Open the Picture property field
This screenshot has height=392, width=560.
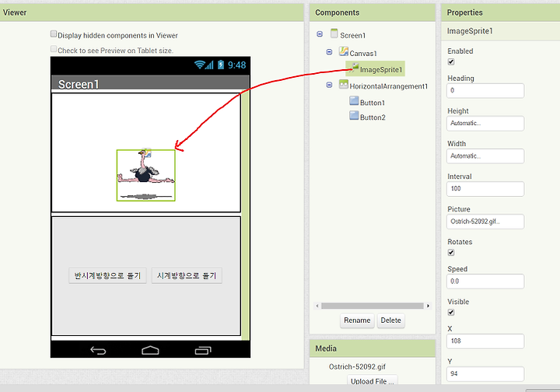click(485, 222)
